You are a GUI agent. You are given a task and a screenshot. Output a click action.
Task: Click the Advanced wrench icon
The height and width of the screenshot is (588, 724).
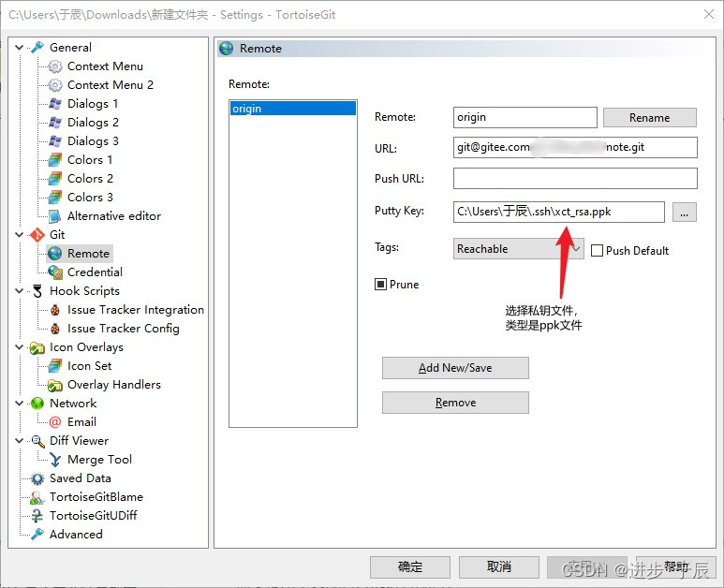tap(37, 535)
